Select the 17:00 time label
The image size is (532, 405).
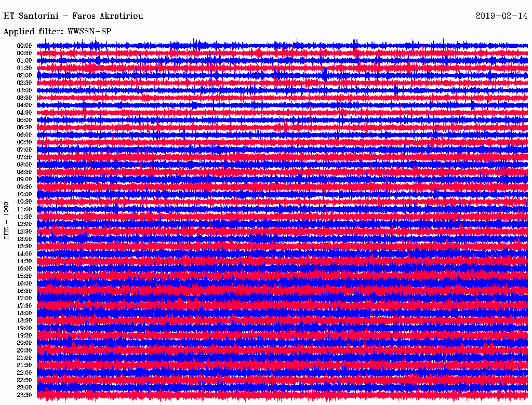point(24,299)
